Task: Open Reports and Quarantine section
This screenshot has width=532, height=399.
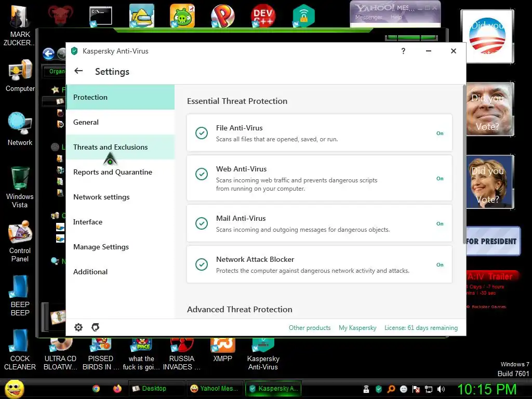Action: click(x=121, y=172)
